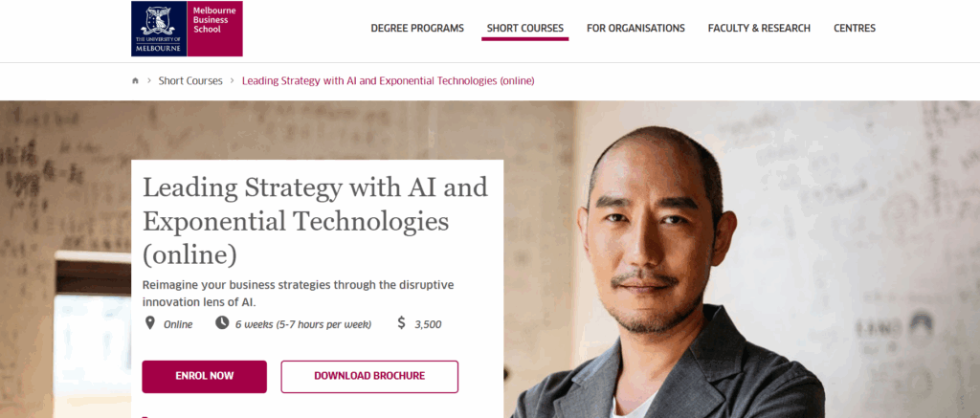The image size is (980, 418).
Task: Click the clock icon beside 6 weeks
Action: pos(222,323)
